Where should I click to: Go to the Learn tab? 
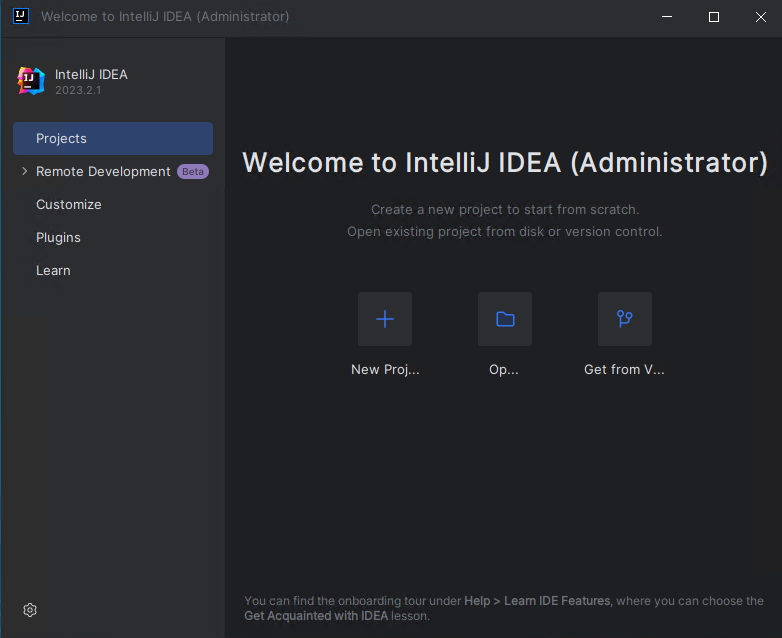[x=53, y=271]
